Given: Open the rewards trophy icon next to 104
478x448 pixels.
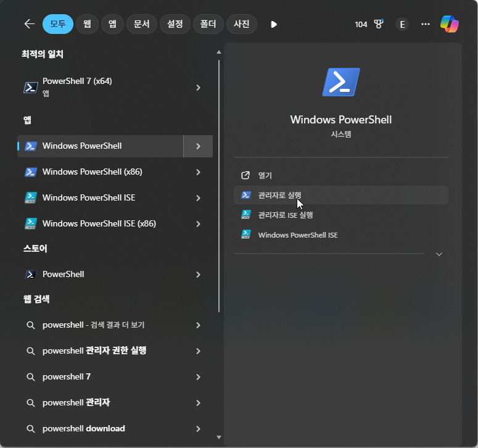Looking at the screenshot, I should (x=379, y=24).
